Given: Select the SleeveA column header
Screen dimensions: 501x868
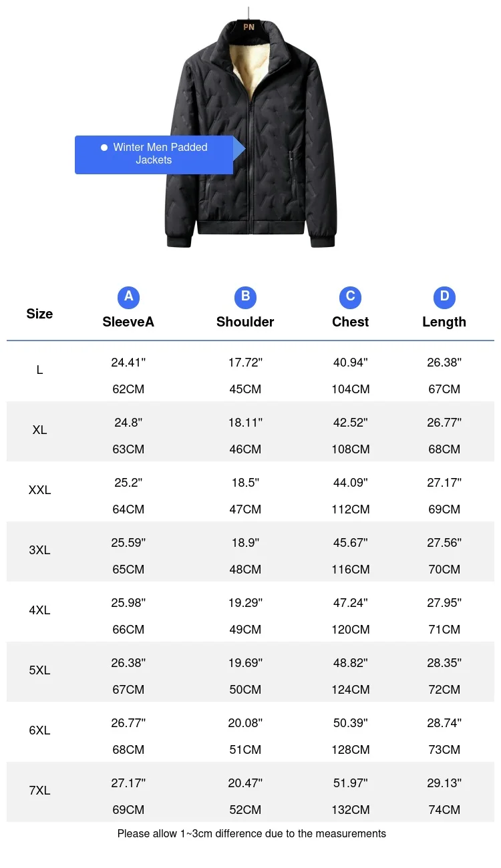Looking at the screenshot, I should 128,322.
